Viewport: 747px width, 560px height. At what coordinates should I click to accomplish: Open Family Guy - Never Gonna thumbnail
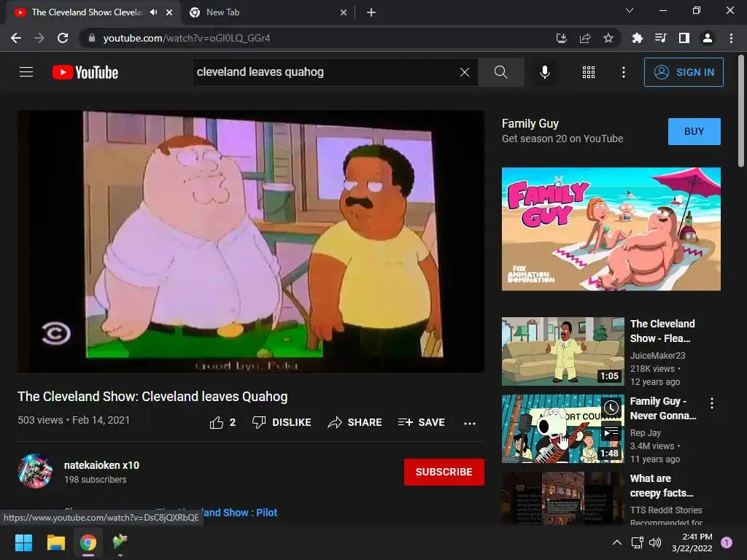click(562, 429)
